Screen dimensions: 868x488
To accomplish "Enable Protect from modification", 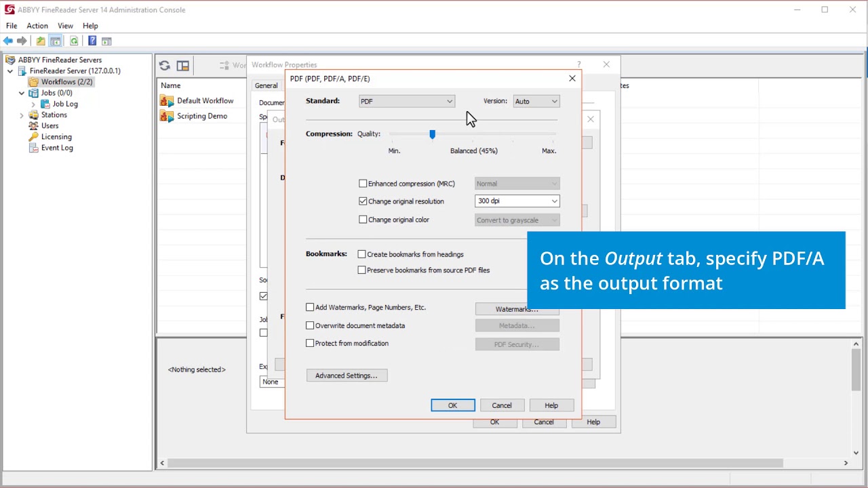I will coord(310,343).
